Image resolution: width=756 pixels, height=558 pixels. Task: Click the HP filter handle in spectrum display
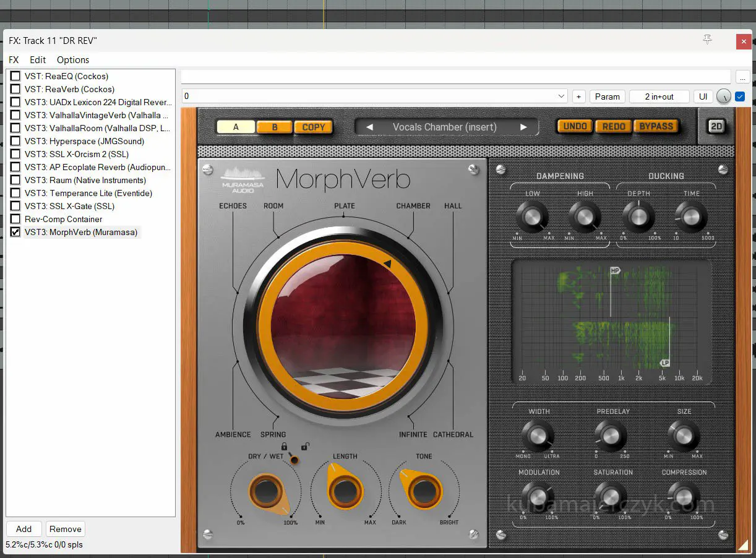click(614, 271)
